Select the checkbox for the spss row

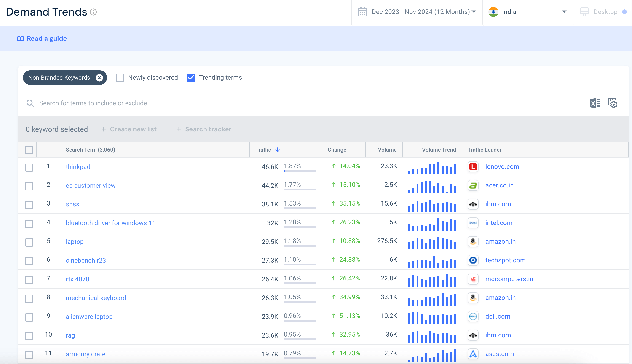tap(29, 205)
